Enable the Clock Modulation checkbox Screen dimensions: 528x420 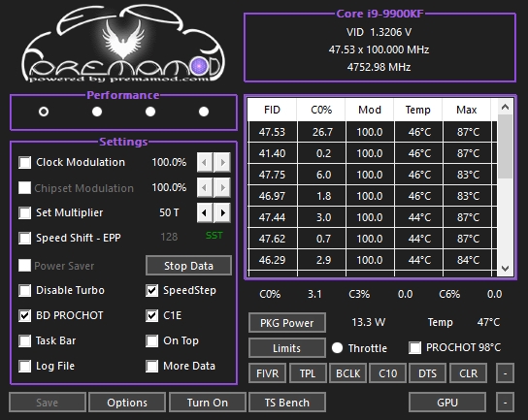tap(24, 162)
